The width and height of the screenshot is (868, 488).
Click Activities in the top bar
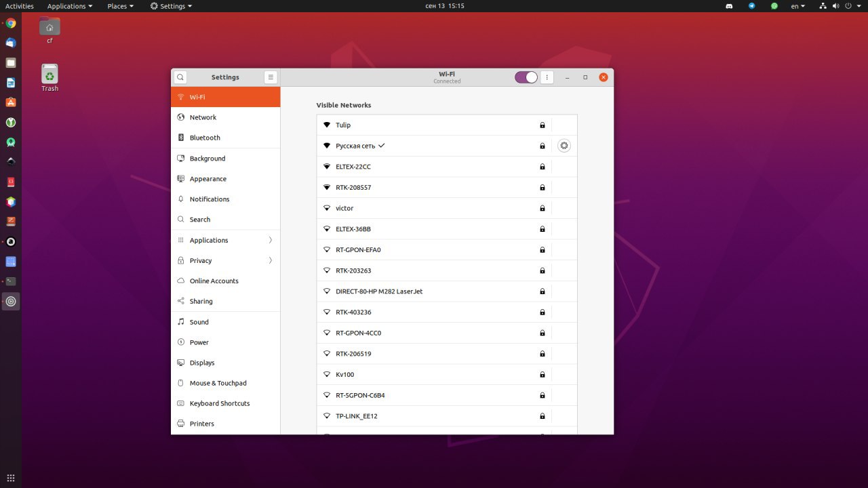click(20, 6)
